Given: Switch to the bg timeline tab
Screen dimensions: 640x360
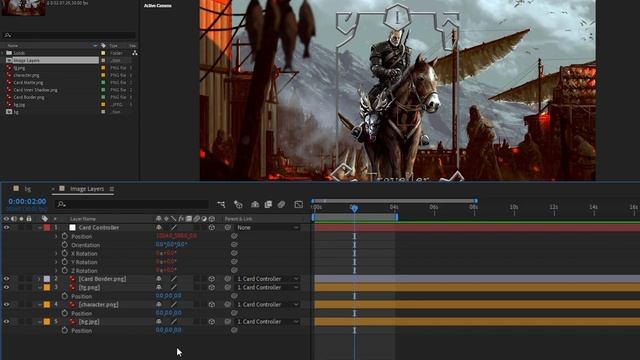Looking at the screenshot, I should coord(27,189).
